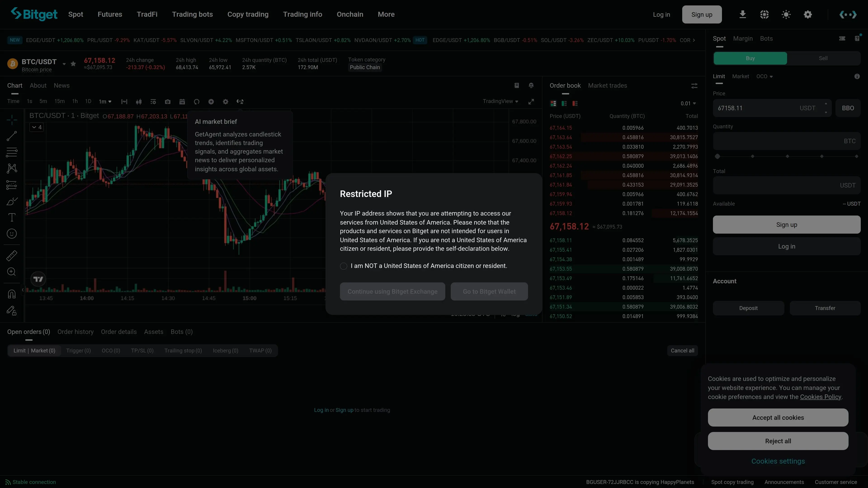Open the chart settings gear icon
Screen dimensions: 868x488
coord(225,101)
